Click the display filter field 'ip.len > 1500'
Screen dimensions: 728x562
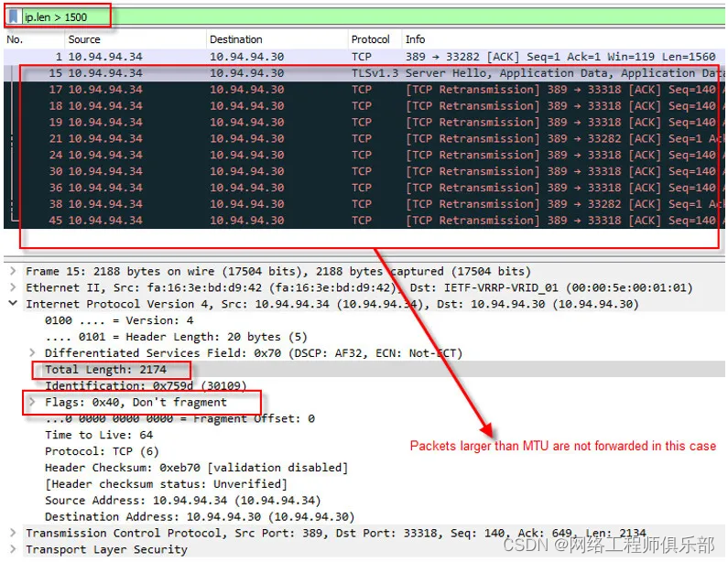tap(372, 17)
